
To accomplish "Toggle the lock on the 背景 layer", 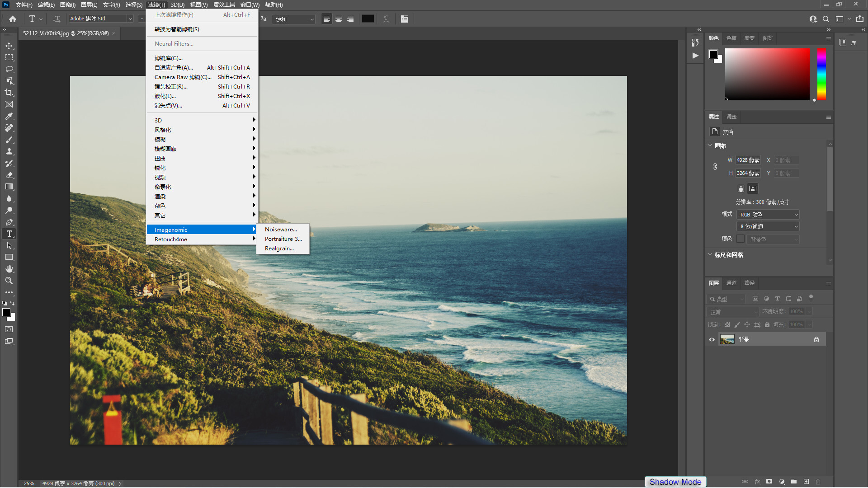I will (x=816, y=339).
